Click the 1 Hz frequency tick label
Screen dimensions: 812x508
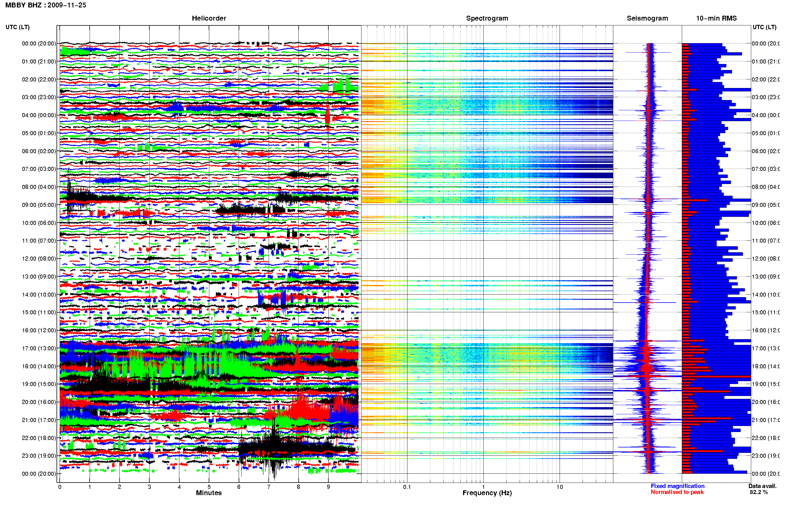(x=483, y=487)
